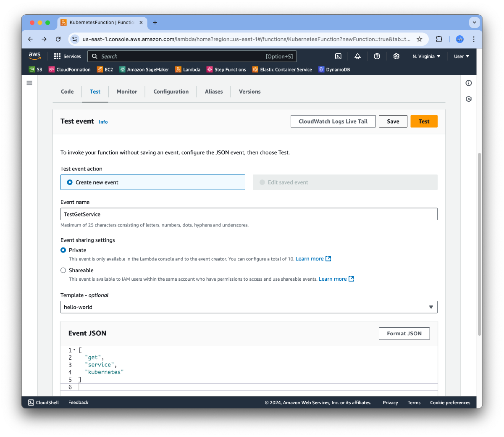
Task: Open the help question mark icon
Action: point(377,56)
